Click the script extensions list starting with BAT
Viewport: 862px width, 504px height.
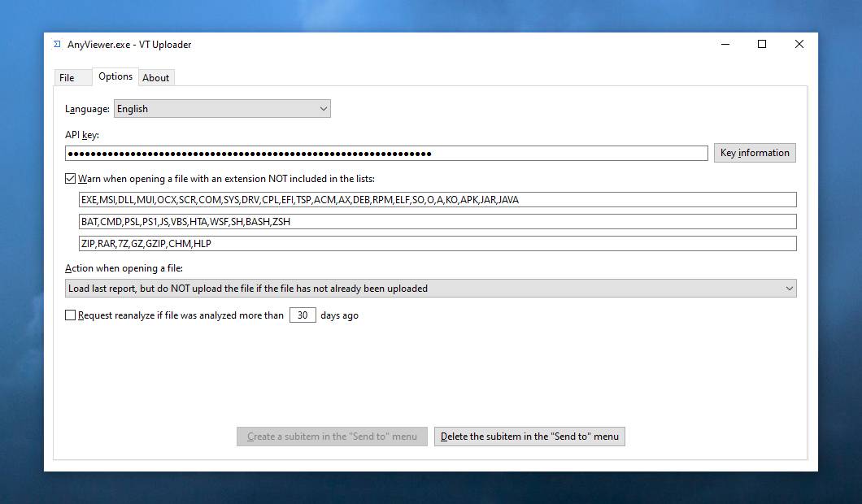click(438, 221)
